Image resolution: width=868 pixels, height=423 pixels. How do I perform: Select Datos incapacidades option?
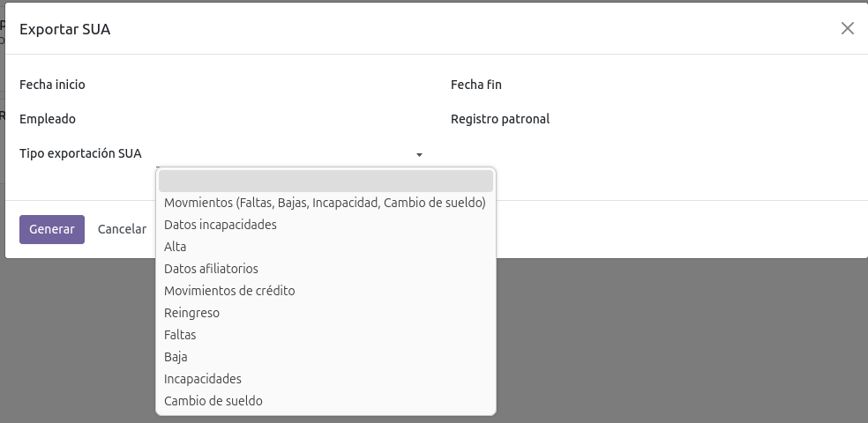pos(221,225)
